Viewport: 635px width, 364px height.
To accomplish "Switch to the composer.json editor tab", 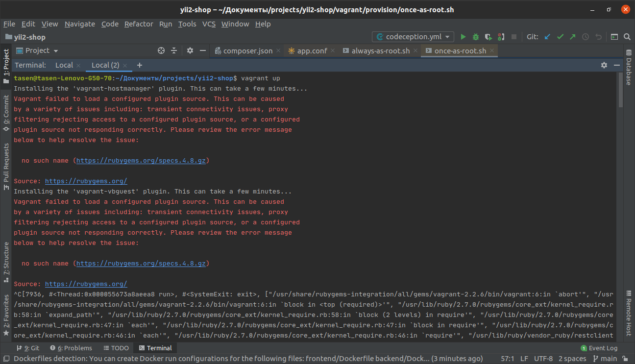I will (x=248, y=50).
